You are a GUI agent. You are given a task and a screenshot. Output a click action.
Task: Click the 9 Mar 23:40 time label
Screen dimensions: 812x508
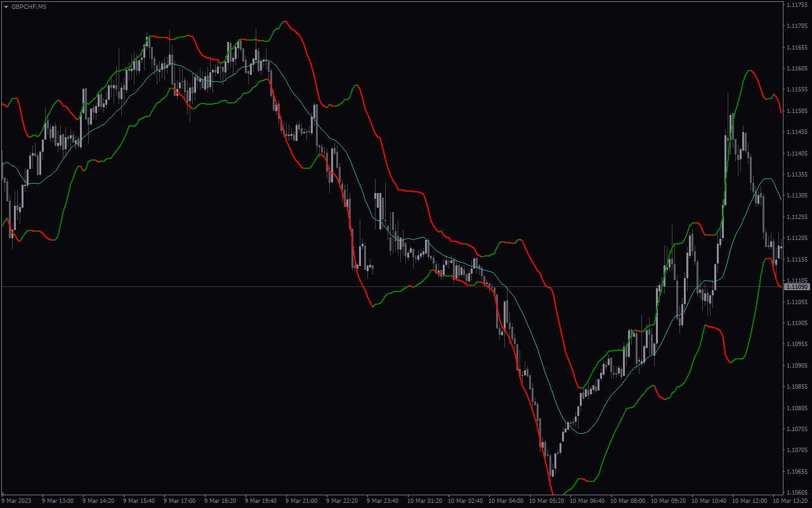[x=383, y=501]
